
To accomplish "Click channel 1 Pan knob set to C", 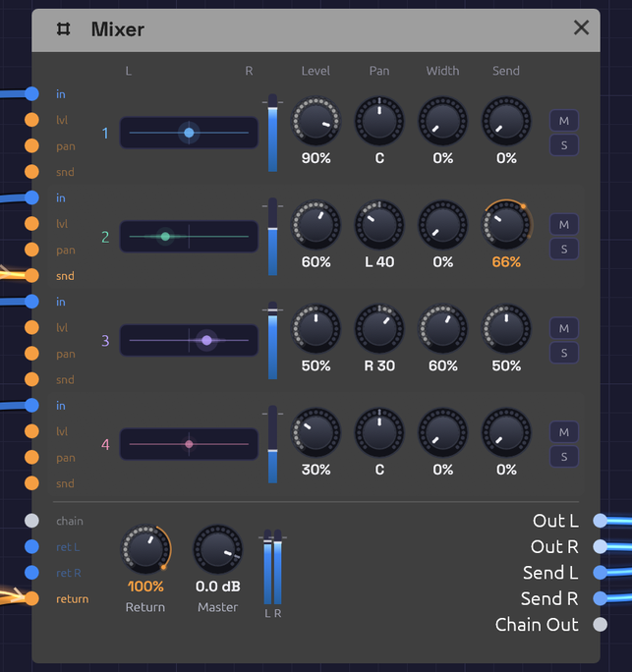I will click(379, 121).
